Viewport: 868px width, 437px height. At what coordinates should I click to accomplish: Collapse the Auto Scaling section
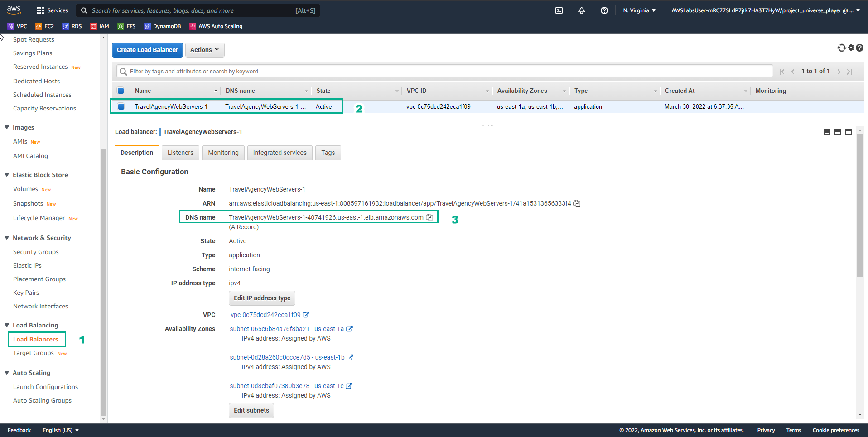(x=7, y=373)
